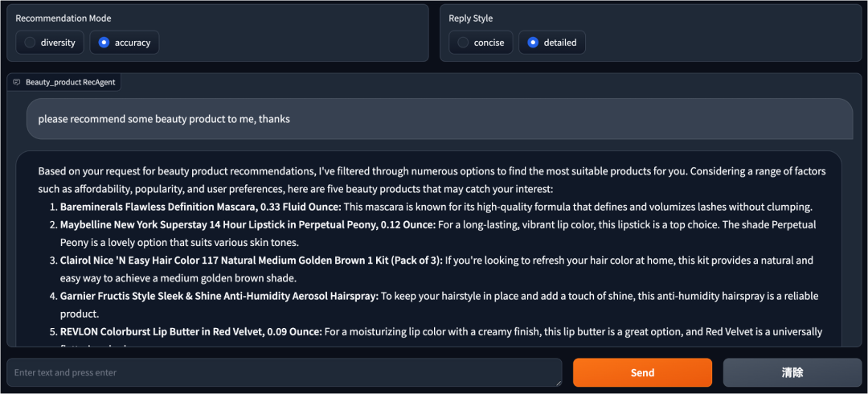This screenshot has height=394, width=868.
Task: Select the accuracy recommendation mode
Action: pyautogui.click(x=104, y=43)
